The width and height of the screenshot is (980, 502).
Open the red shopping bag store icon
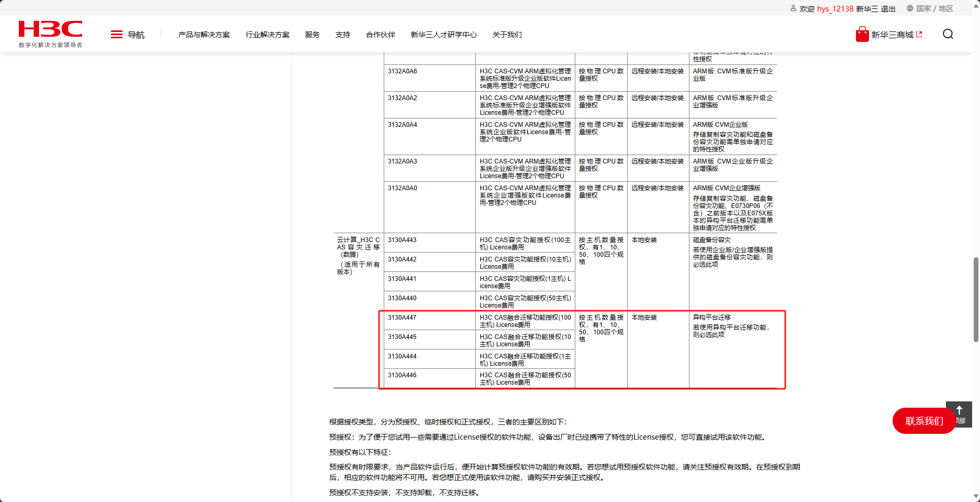coord(862,35)
